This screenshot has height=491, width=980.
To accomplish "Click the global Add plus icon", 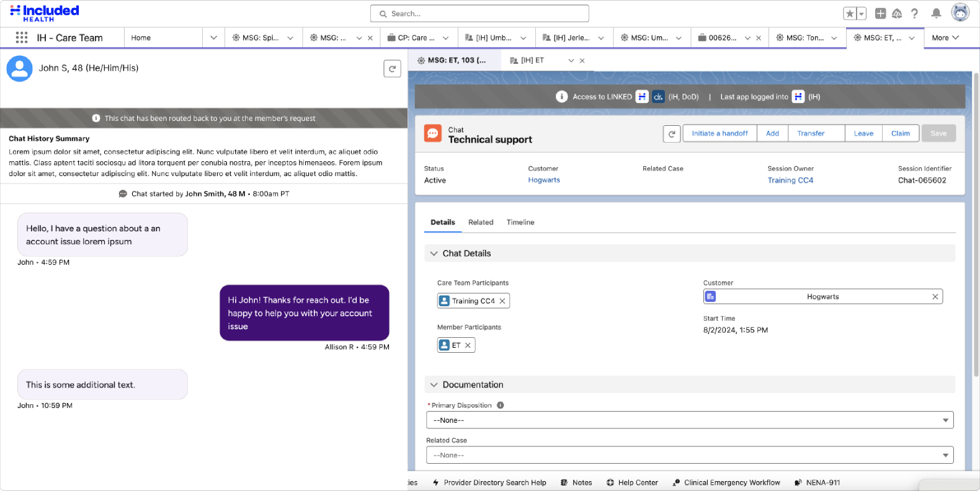I will click(x=880, y=13).
